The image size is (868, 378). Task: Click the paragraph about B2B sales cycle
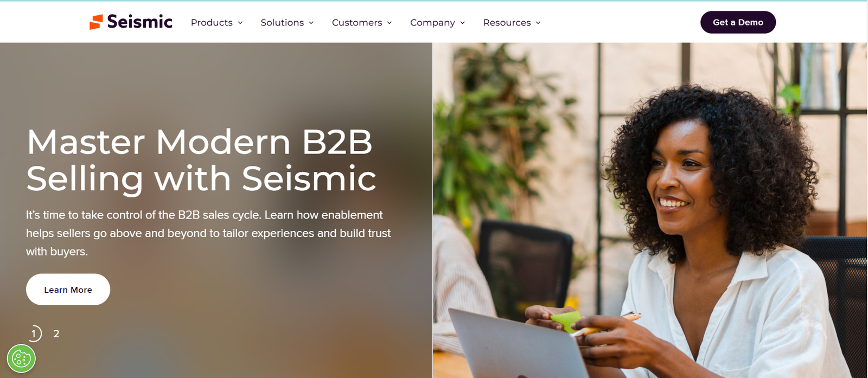[208, 233]
